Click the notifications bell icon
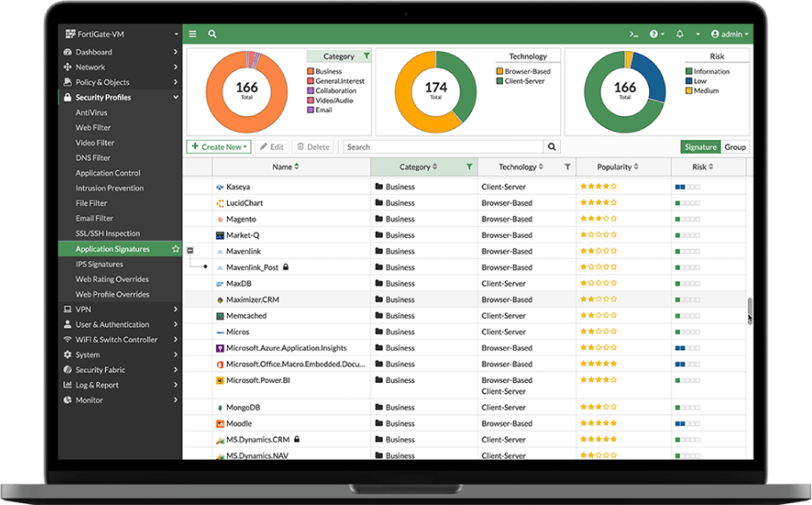The image size is (812, 505). tap(679, 34)
